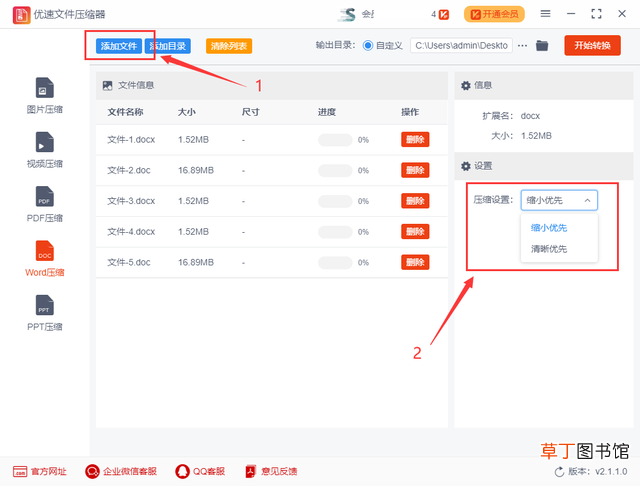
Task: Select the 文件-2.doc file name
Action: click(129, 170)
